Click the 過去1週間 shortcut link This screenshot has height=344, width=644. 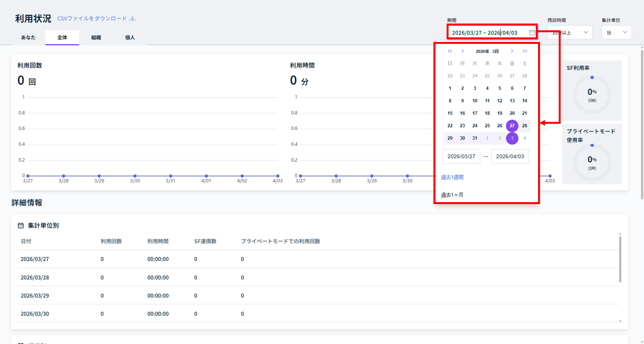pos(452,177)
